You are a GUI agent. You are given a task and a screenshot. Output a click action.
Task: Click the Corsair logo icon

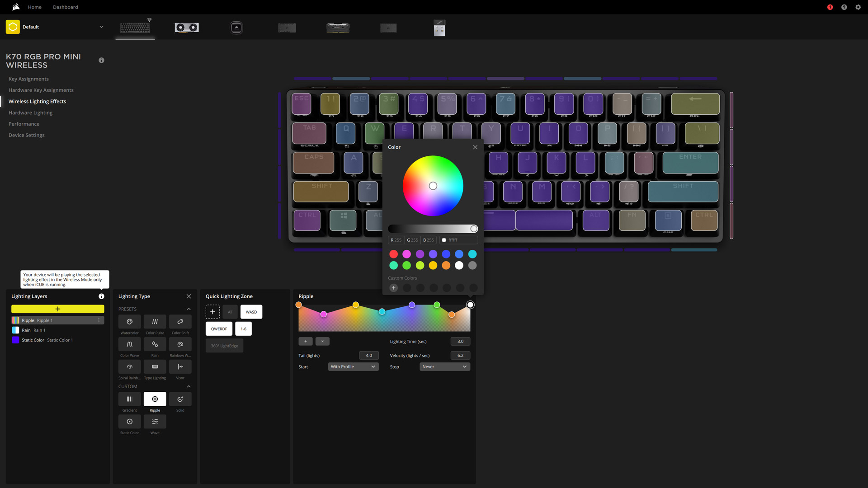point(16,7)
